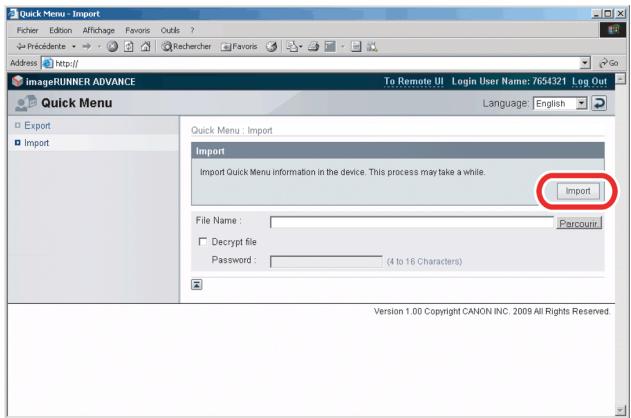Refresh the page using the refresh icon
This screenshot has height=418, width=631.
coord(129,47)
